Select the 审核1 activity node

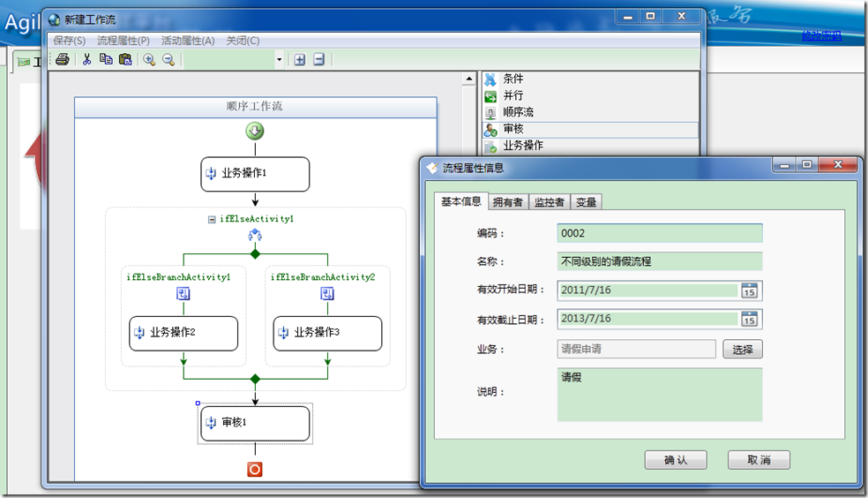click(255, 424)
